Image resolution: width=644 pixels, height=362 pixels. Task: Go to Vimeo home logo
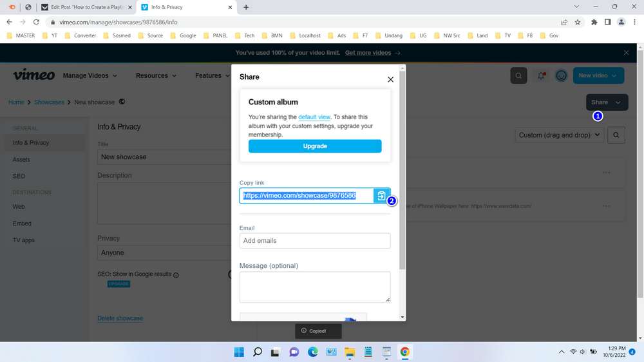point(33,75)
